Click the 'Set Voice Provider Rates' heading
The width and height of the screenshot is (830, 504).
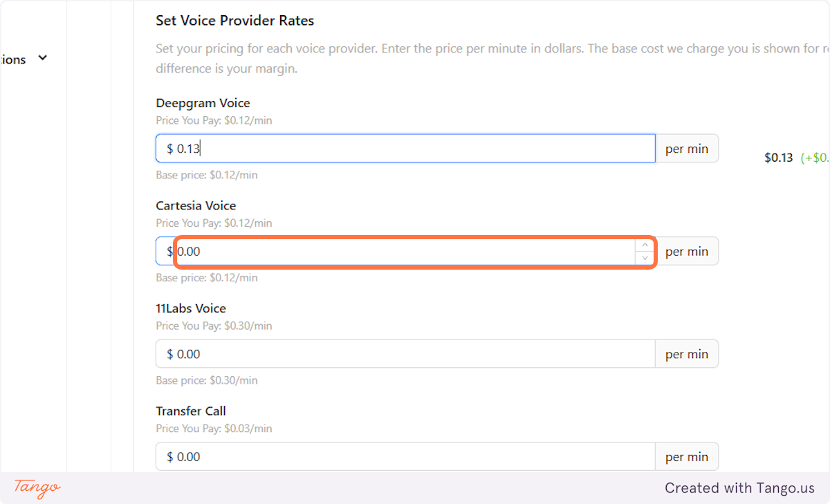pos(234,20)
